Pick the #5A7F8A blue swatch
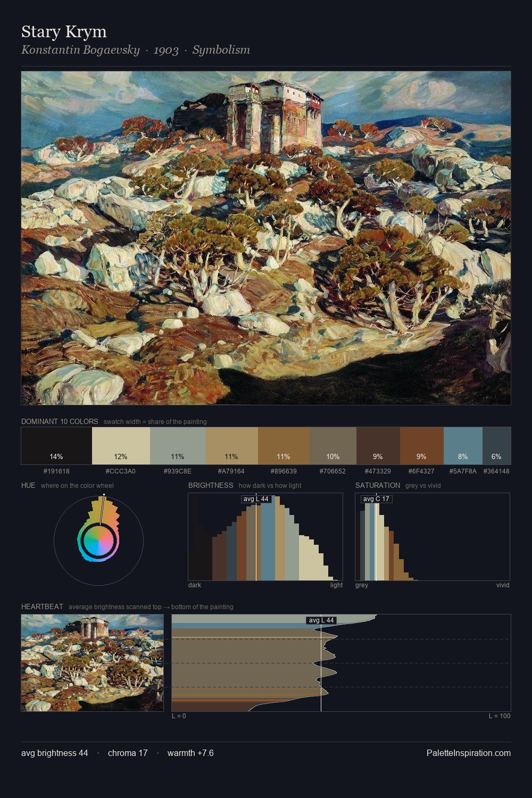 [463, 446]
